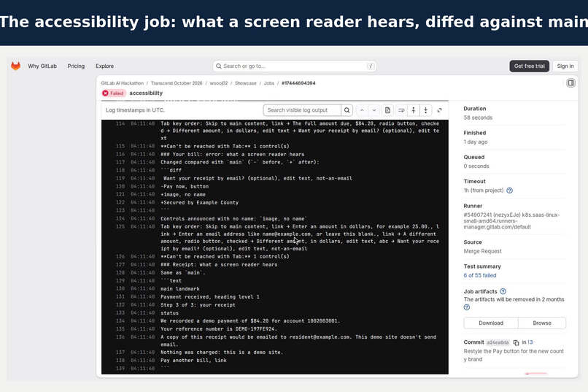588x392 pixels.
Task: Open the Explore menu item
Action: coord(104,66)
